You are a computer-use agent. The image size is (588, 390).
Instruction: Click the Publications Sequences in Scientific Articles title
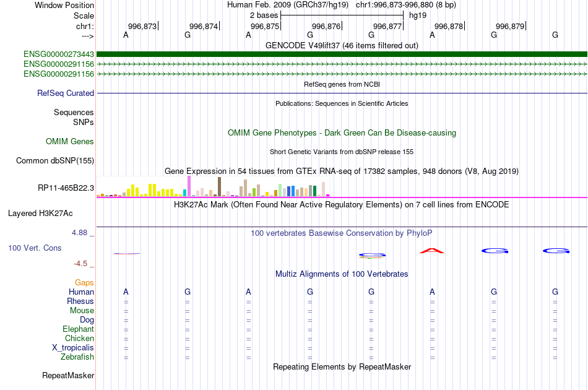(342, 103)
